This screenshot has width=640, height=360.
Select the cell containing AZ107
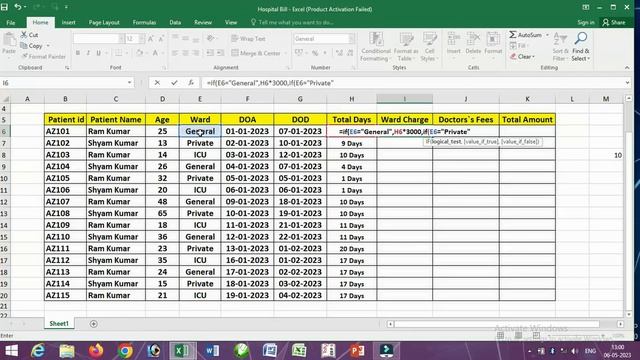click(65, 202)
